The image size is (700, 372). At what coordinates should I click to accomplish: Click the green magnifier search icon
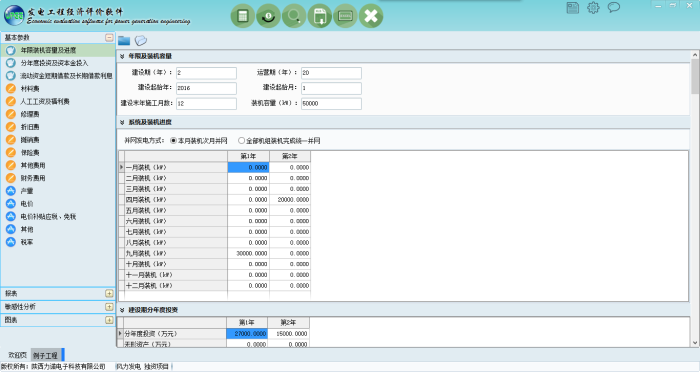(x=294, y=16)
